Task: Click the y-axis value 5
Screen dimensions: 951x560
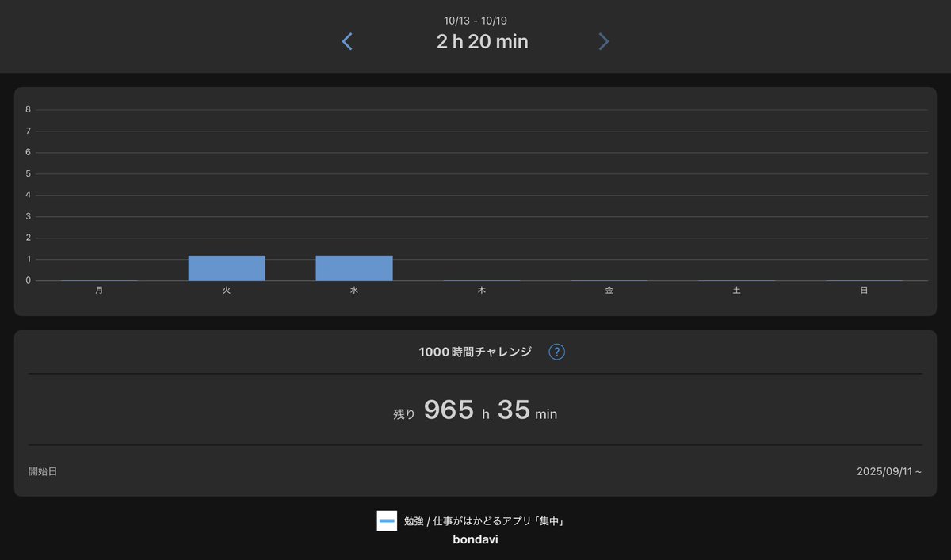Action: coord(28,173)
